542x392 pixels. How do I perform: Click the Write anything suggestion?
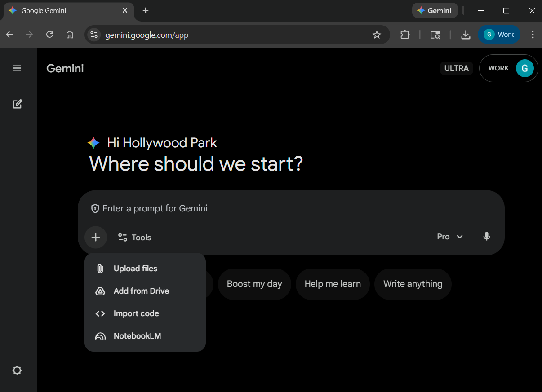[x=413, y=284]
